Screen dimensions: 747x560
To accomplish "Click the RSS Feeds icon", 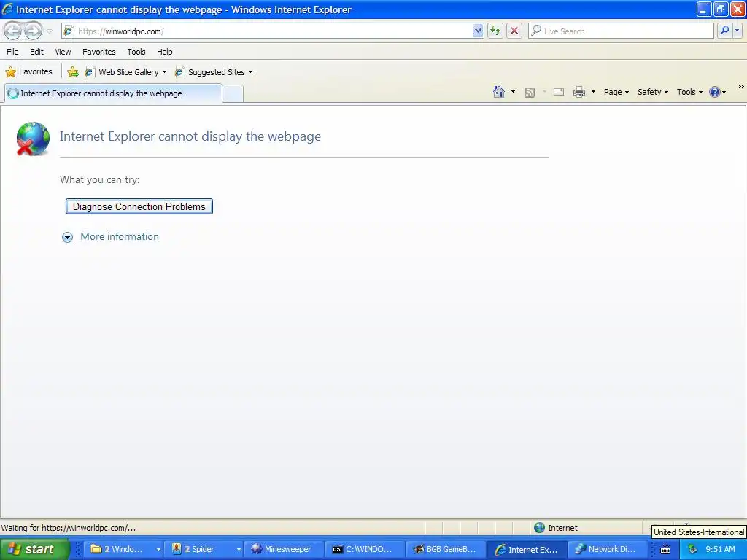I will tap(530, 93).
